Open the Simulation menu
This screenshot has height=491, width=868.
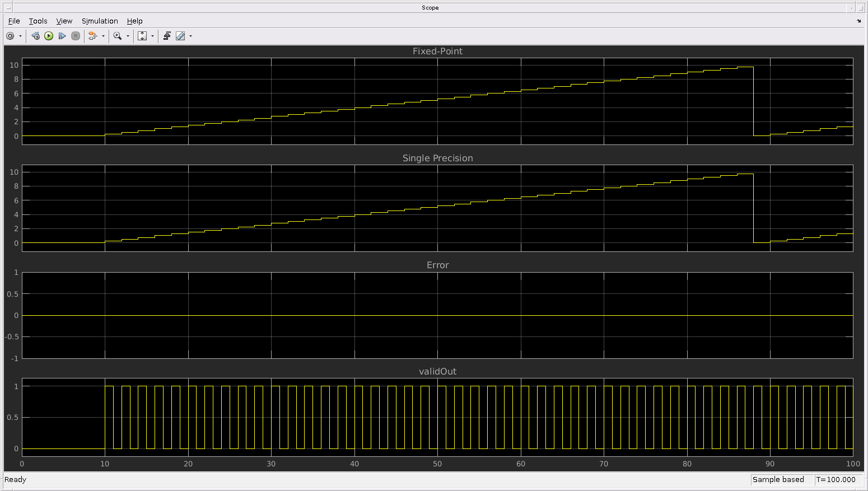[100, 21]
